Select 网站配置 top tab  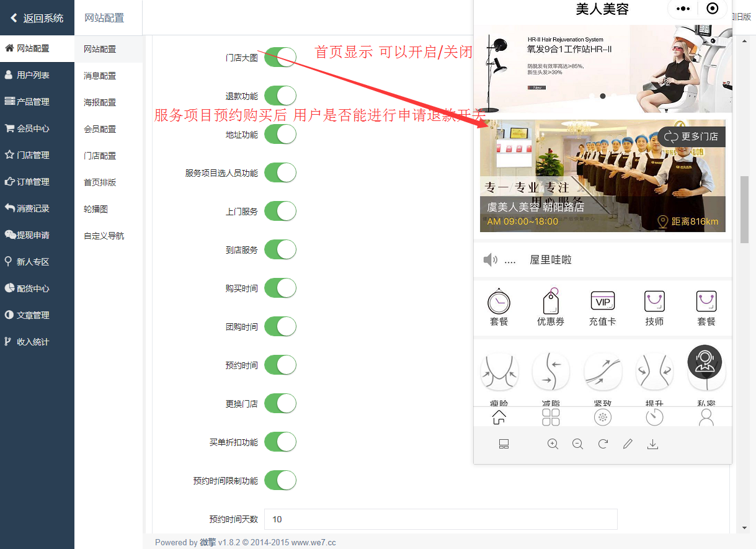[104, 18]
